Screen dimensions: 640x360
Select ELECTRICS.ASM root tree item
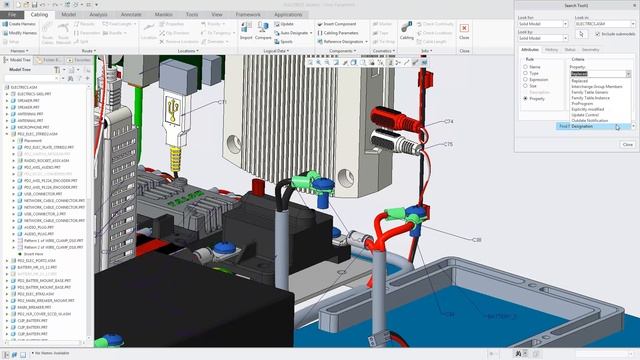coord(23,87)
